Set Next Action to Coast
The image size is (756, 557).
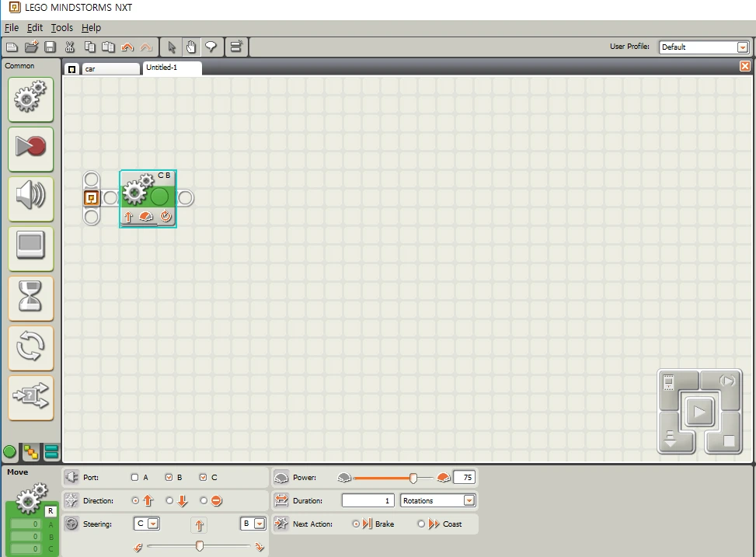click(422, 524)
